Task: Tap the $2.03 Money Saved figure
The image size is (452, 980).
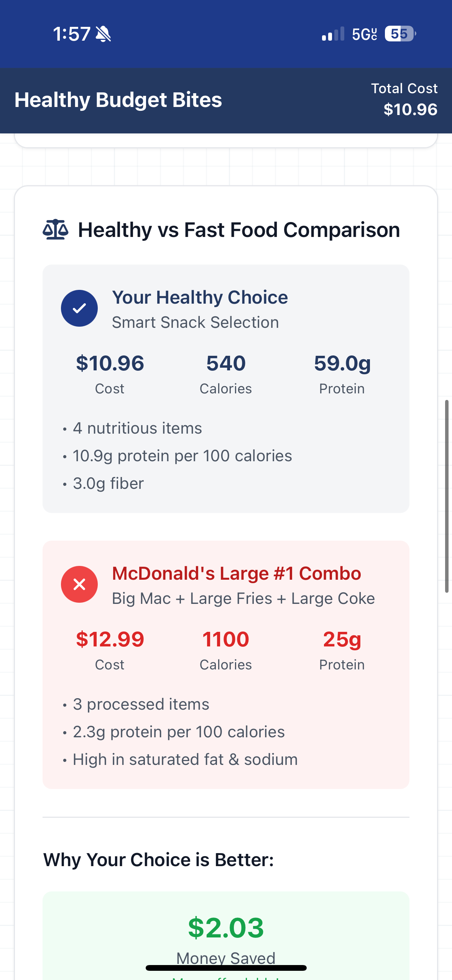Action: [226, 928]
